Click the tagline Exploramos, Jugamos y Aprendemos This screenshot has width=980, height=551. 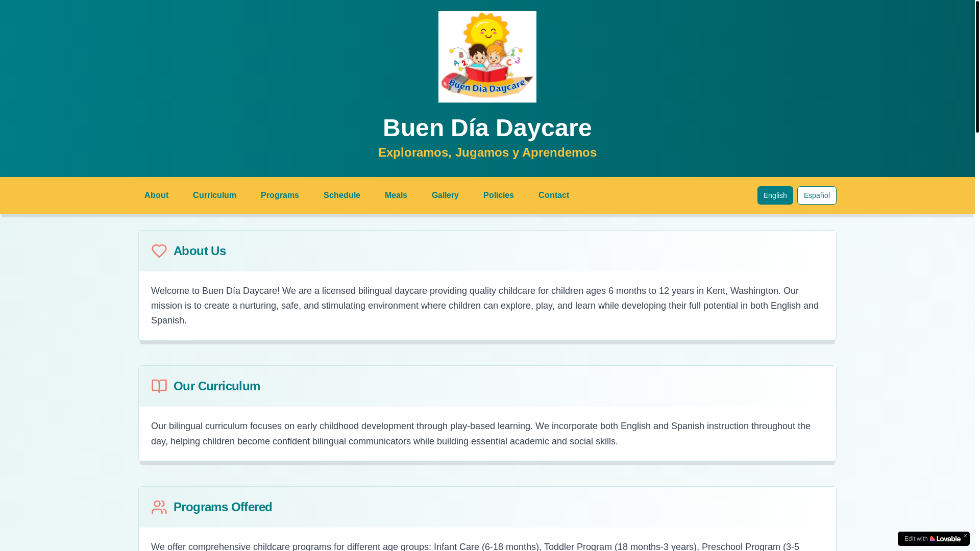click(x=487, y=152)
